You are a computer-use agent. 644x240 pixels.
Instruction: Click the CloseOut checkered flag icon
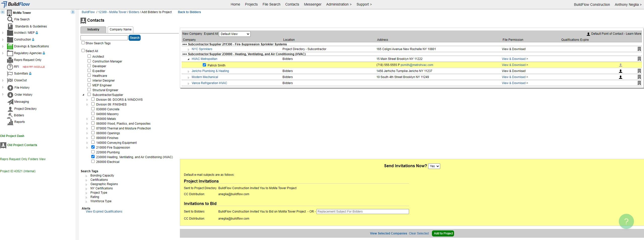pos(10,80)
